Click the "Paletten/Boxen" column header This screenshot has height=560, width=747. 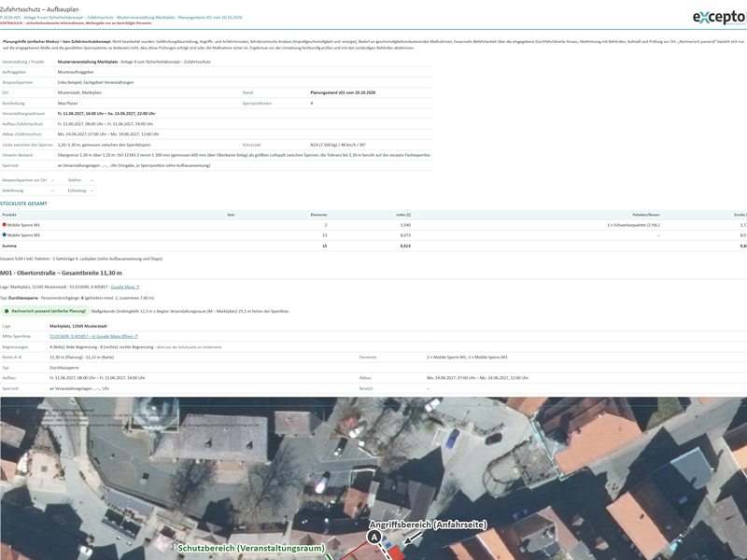coord(646,215)
